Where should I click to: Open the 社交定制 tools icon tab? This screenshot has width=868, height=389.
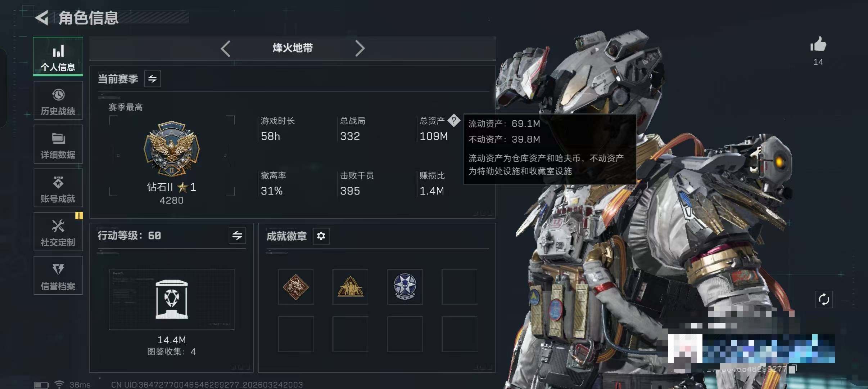pos(58,231)
